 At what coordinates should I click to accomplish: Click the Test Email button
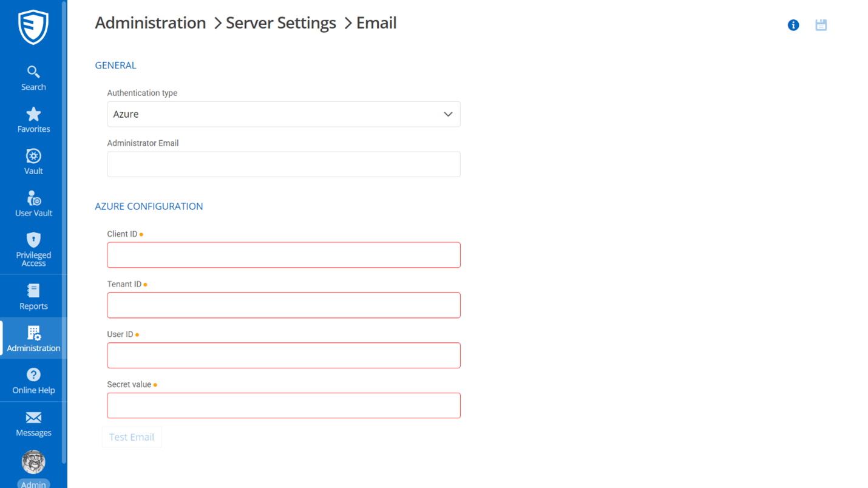point(132,437)
